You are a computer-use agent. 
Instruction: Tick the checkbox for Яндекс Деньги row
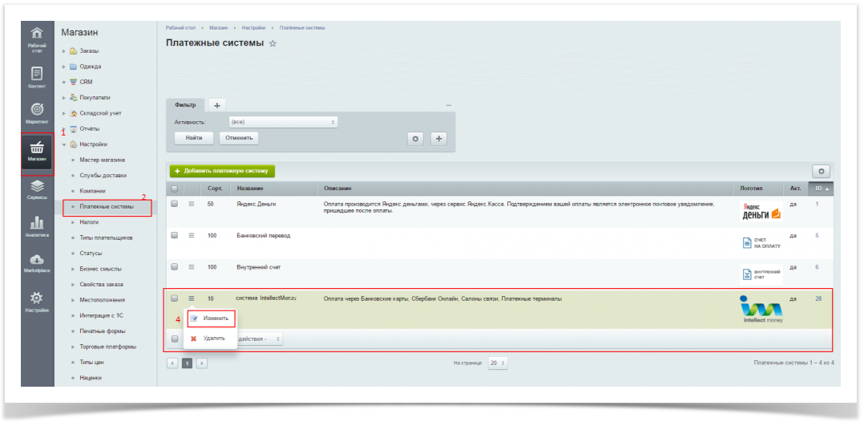174,204
